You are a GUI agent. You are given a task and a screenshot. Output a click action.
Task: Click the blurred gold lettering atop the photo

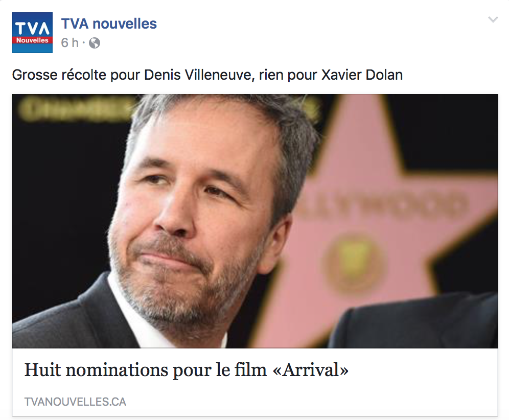pyautogui.click(x=75, y=109)
